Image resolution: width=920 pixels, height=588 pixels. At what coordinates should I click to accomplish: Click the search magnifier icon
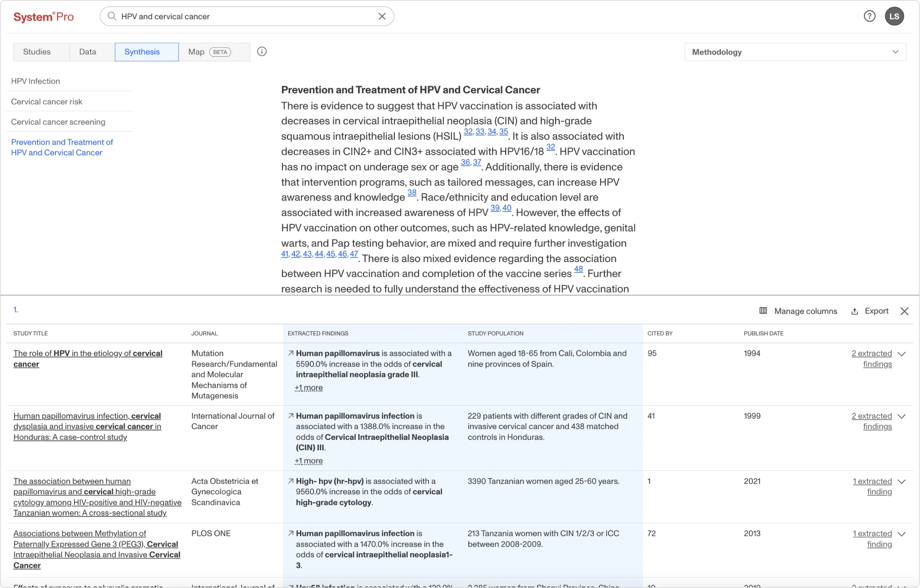tap(112, 16)
